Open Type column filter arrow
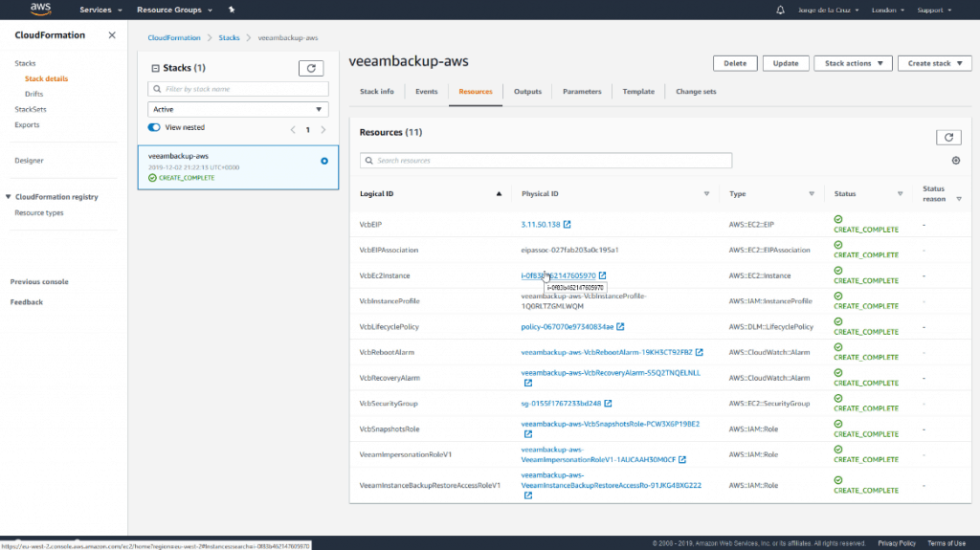Image resolution: width=980 pixels, height=550 pixels. [812, 194]
